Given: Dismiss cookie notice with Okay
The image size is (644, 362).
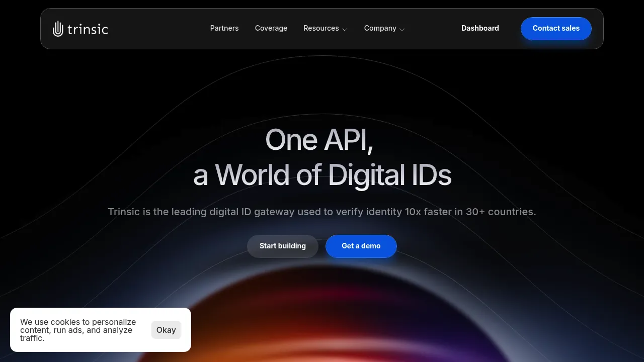Looking at the screenshot, I should (166, 330).
